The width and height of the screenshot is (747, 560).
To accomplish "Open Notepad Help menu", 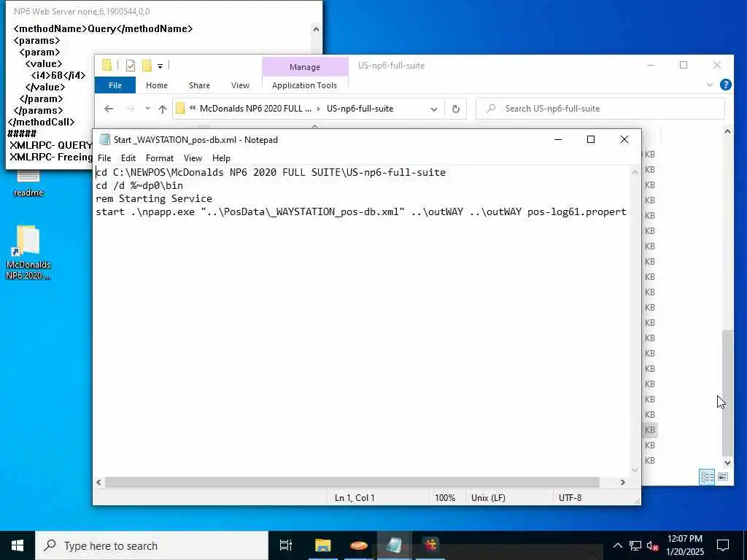I will click(221, 158).
